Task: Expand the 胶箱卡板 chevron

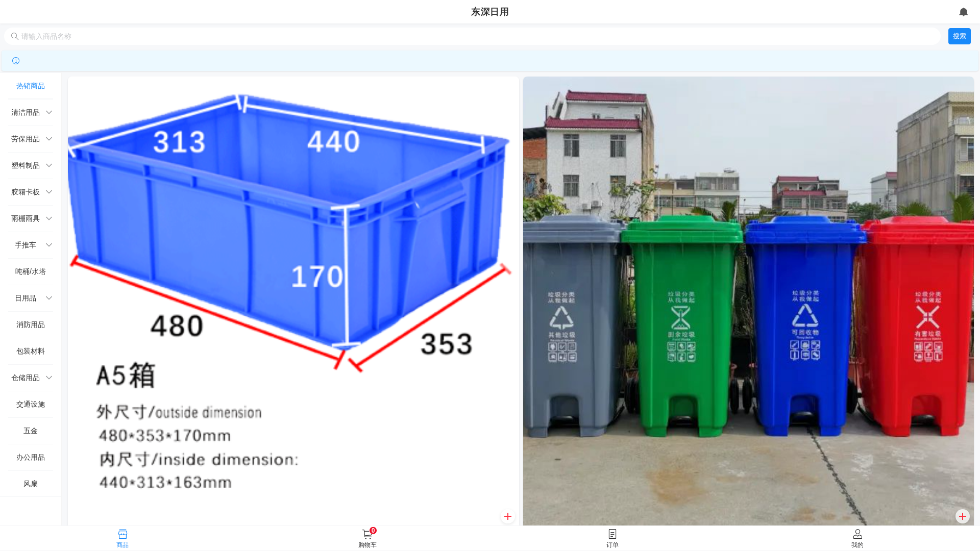Action: click(49, 192)
